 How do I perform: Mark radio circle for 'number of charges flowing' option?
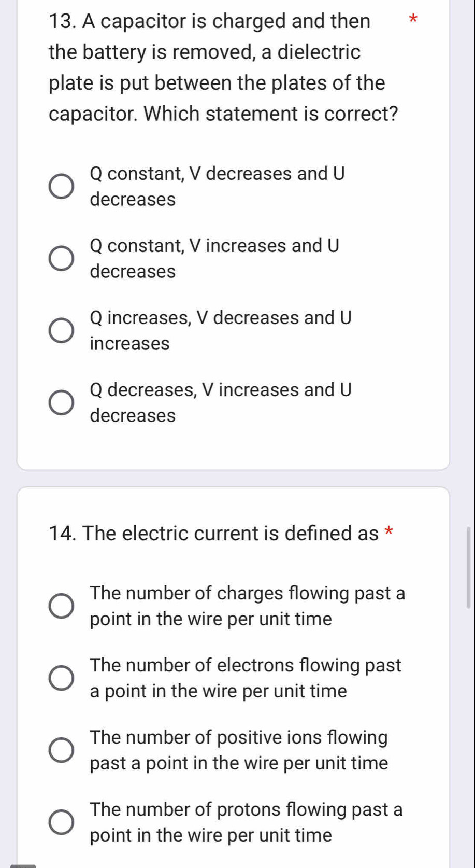pos(61,606)
